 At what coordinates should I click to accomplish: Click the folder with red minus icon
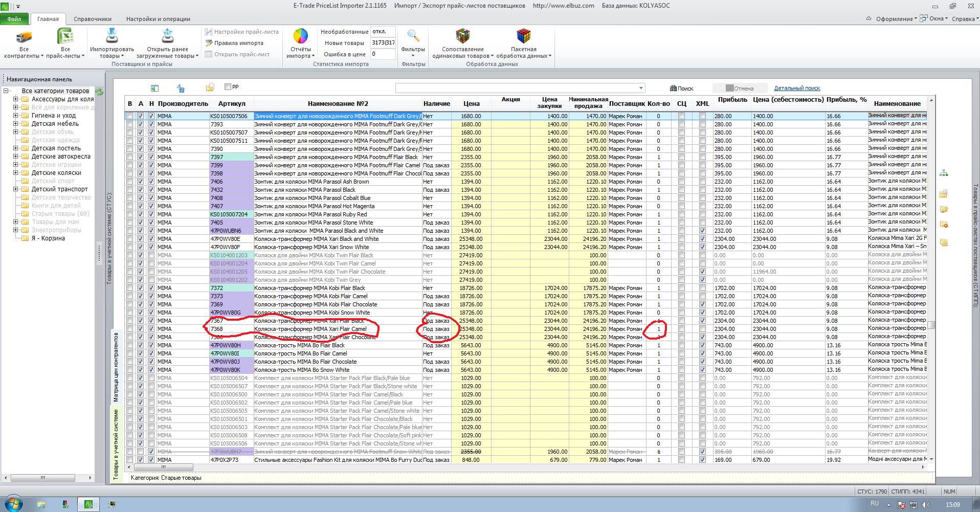[944, 225]
